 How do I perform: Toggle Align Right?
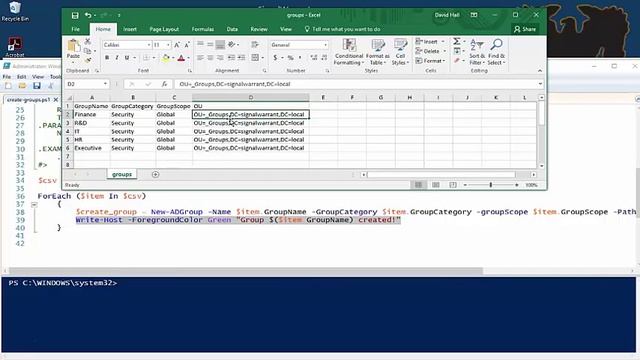(220, 58)
